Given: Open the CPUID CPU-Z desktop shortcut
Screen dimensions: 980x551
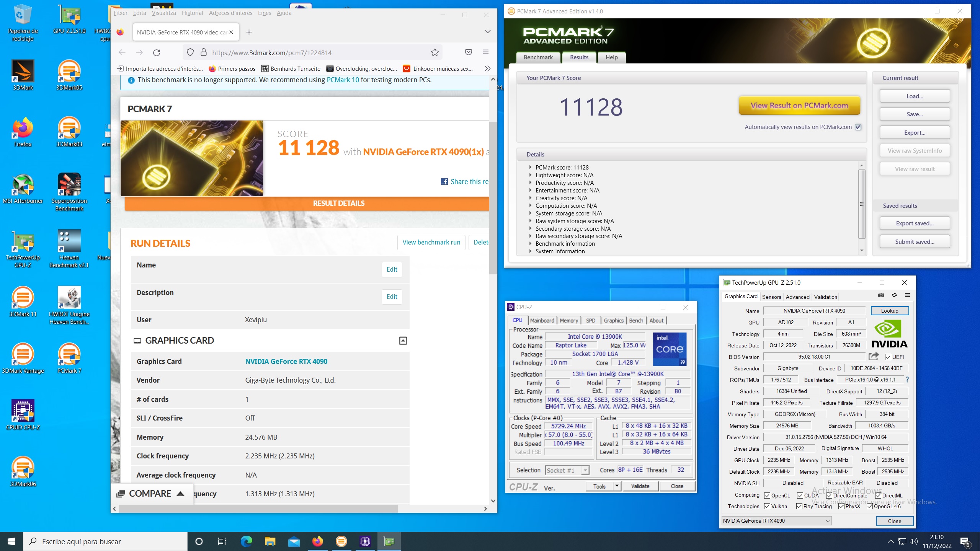Looking at the screenshot, I should click(23, 415).
